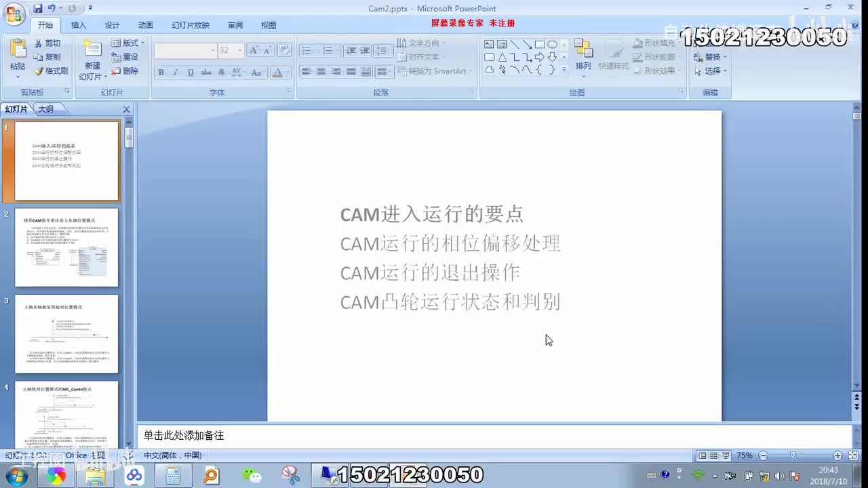Activate the Format Painter 格式刷
Viewport: 868px width, 488px height.
click(x=51, y=70)
